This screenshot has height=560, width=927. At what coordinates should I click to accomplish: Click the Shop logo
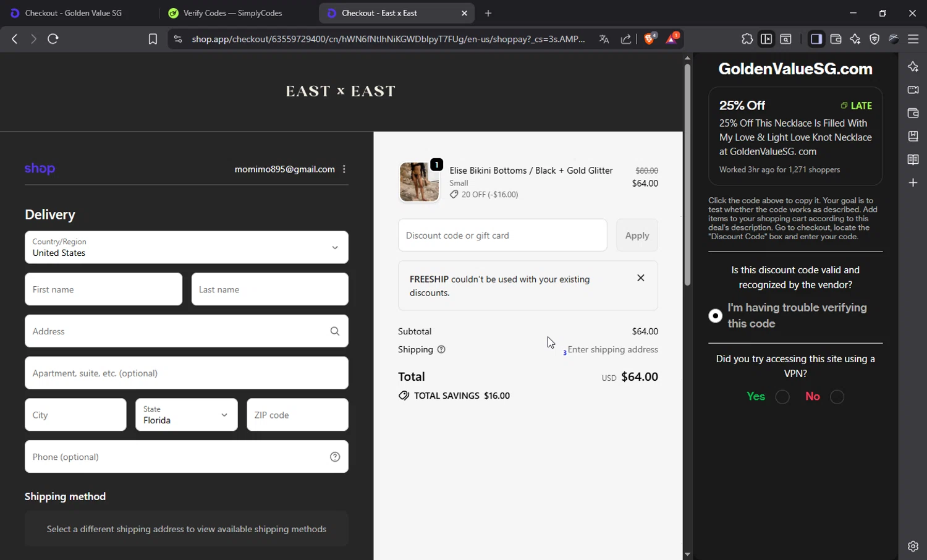(x=40, y=168)
